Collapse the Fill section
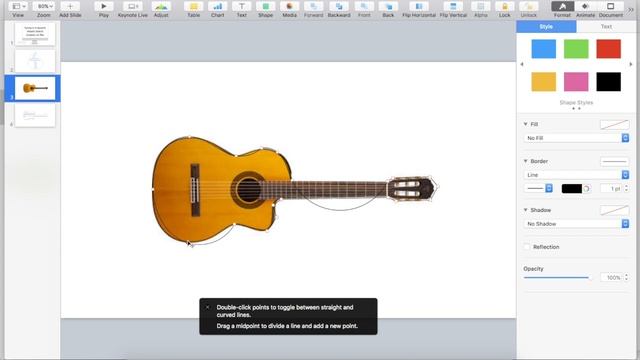The width and height of the screenshot is (640, 360). 526,124
